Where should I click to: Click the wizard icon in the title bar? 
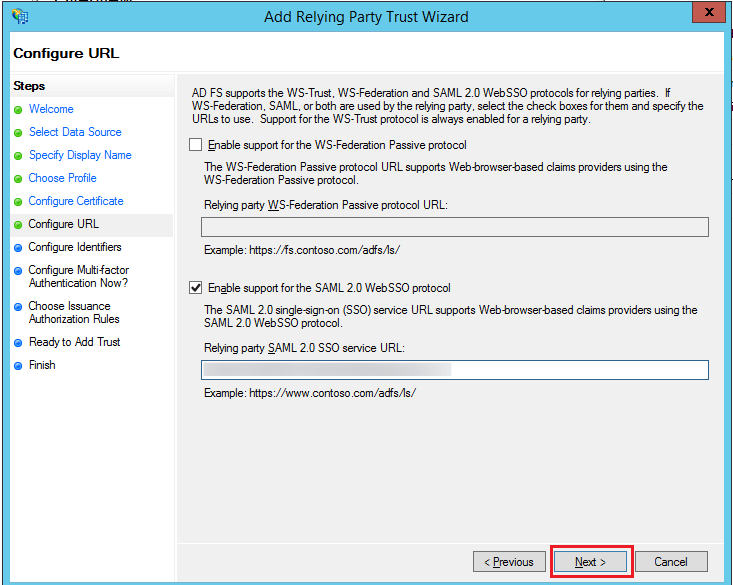tap(20, 16)
